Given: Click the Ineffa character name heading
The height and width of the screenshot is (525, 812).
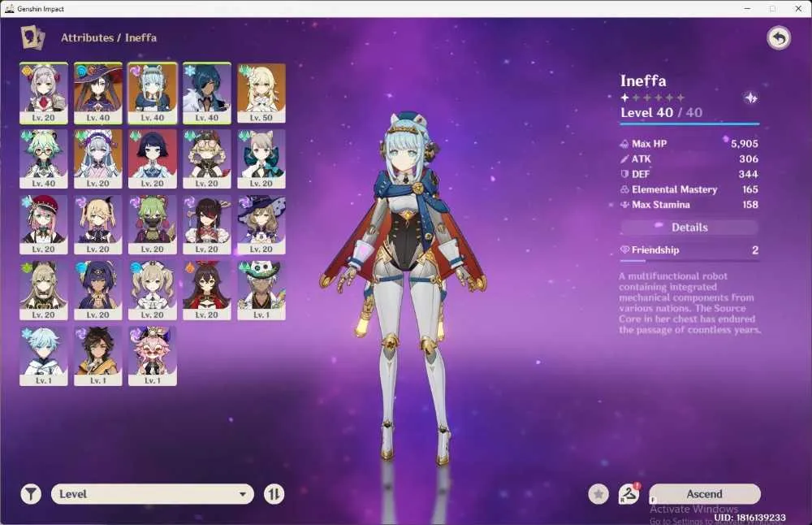Looking at the screenshot, I should tap(643, 80).
